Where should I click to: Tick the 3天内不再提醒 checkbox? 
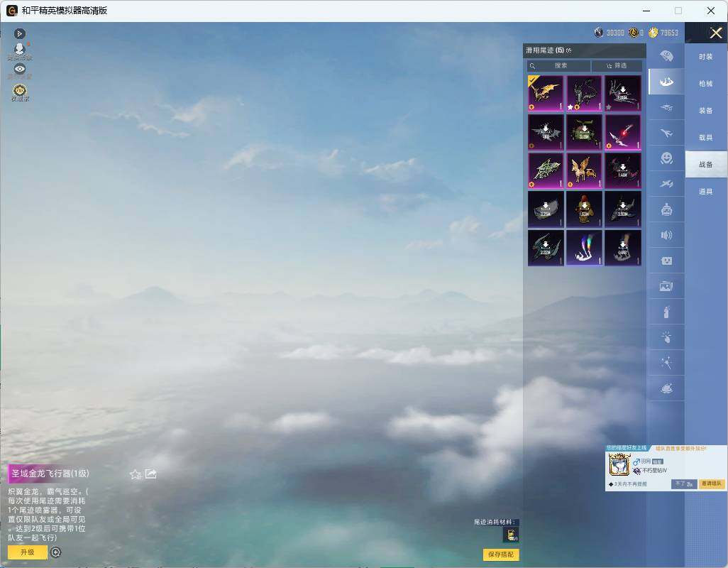(611, 484)
